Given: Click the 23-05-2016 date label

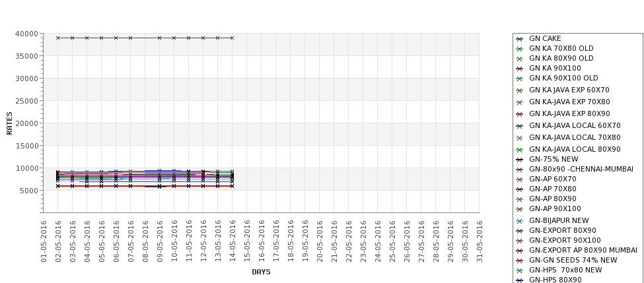Looking at the screenshot, I should [x=363, y=241].
